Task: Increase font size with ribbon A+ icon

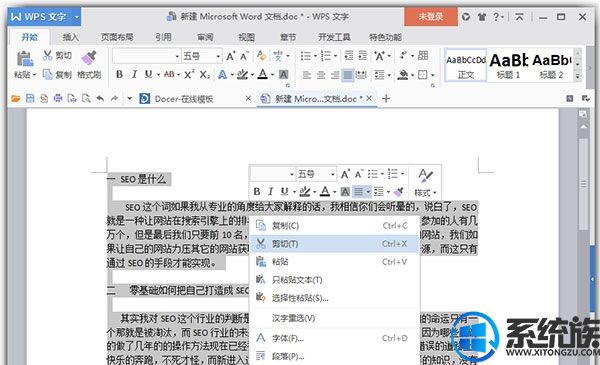Action: (x=230, y=56)
